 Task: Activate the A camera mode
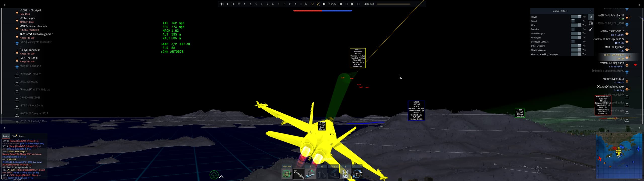click(296, 4)
